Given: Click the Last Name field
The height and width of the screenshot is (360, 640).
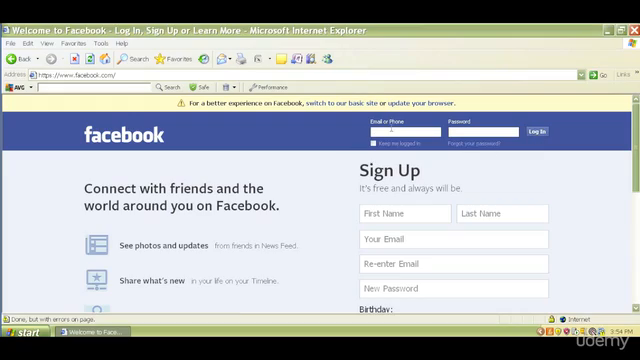Looking at the screenshot, I should point(502,213).
